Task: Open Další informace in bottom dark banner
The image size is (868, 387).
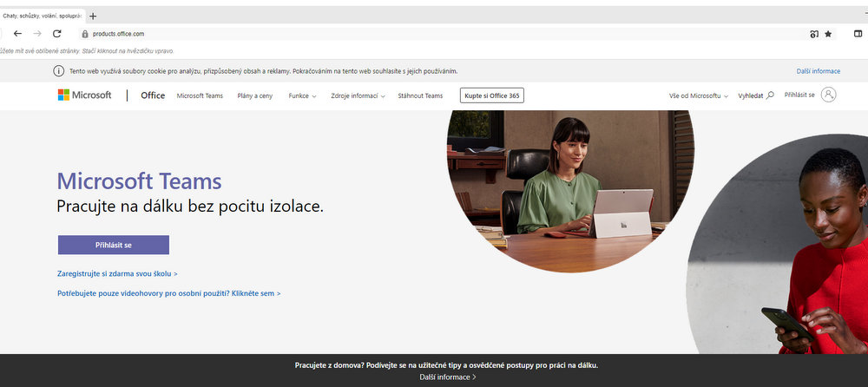Action: pyautogui.click(x=447, y=377)
